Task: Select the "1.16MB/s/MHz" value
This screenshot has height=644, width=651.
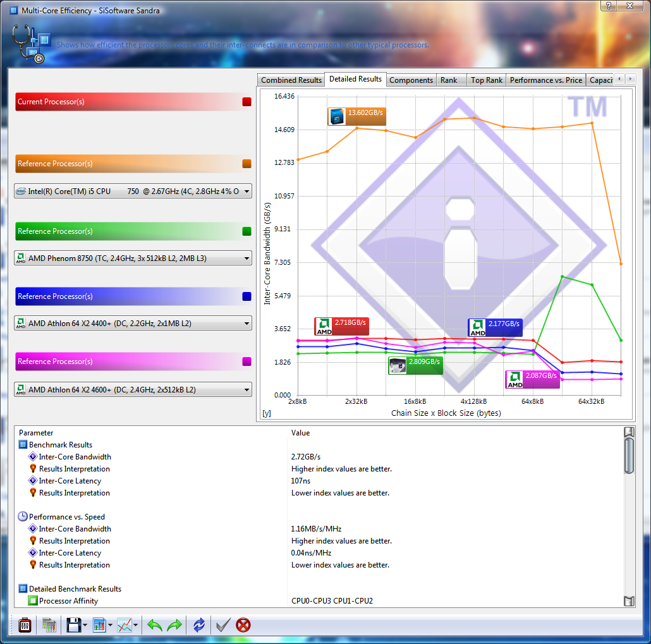Action: [317, 529]
